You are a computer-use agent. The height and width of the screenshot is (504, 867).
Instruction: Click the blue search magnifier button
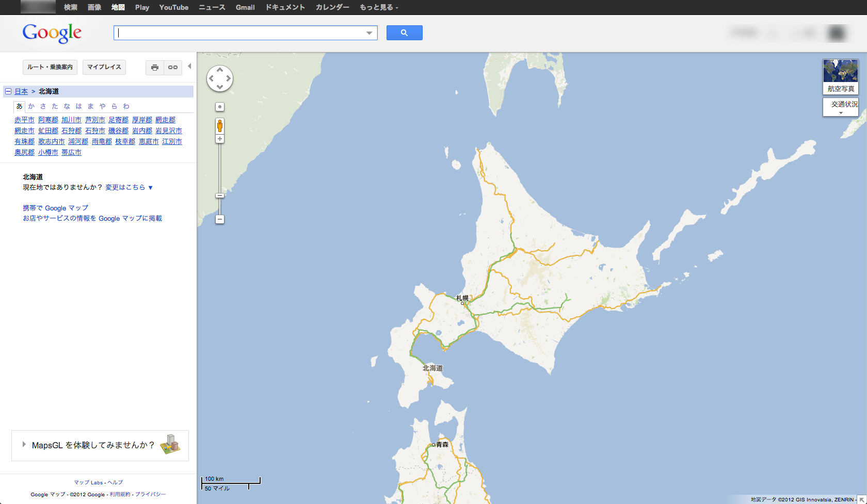coord(404,32)
